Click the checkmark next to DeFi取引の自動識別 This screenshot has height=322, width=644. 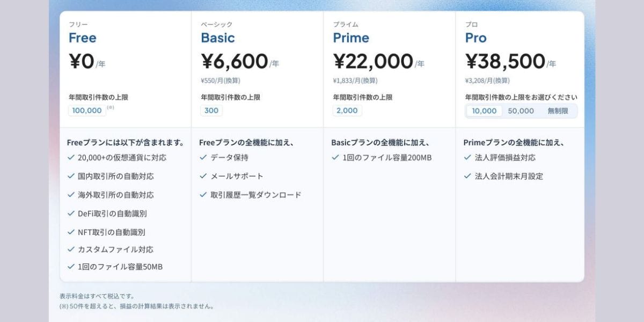(71, 214)
